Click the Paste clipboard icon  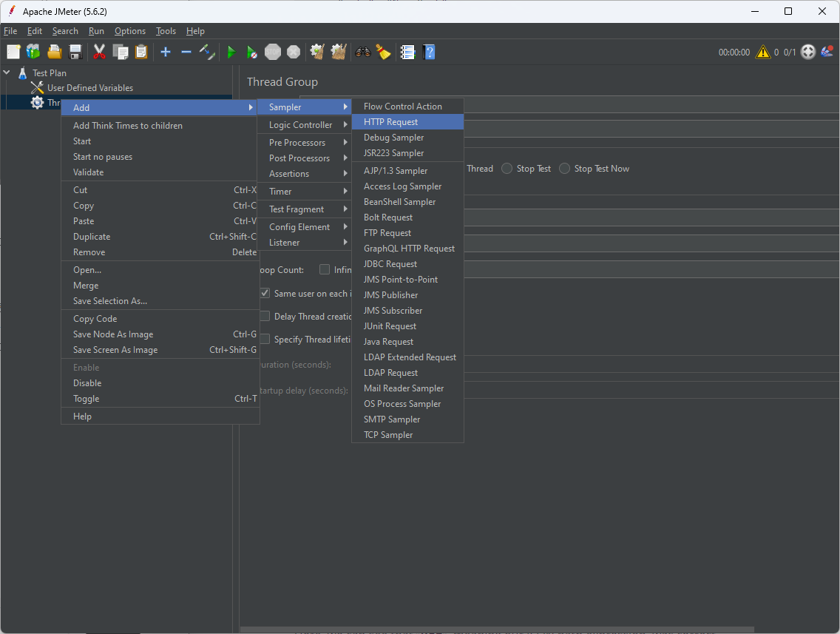141,52
